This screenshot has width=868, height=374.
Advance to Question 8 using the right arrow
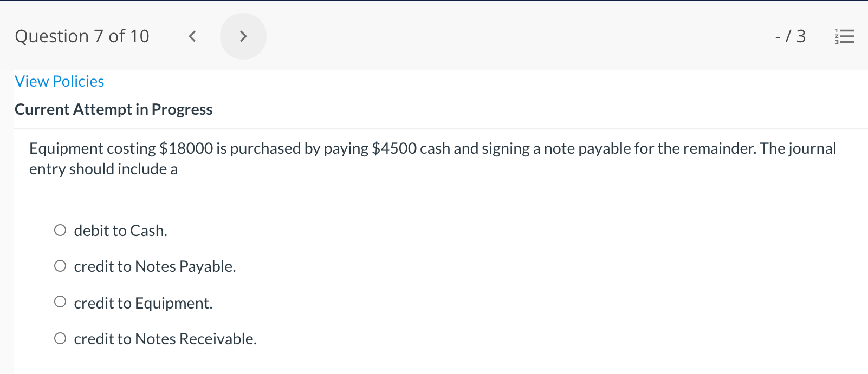pyautogui.click(x=243, y=36)
